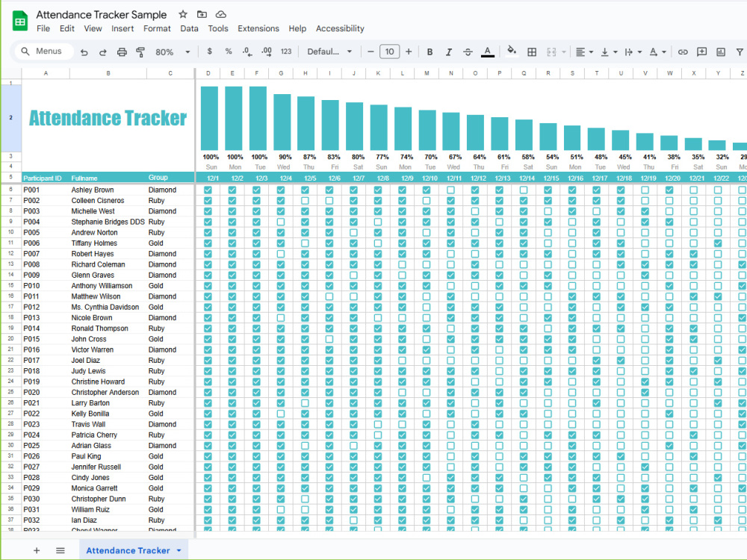Screen dimensions: 747x560
Task: Open the Insert menu
Action: (x=123, y=28)
